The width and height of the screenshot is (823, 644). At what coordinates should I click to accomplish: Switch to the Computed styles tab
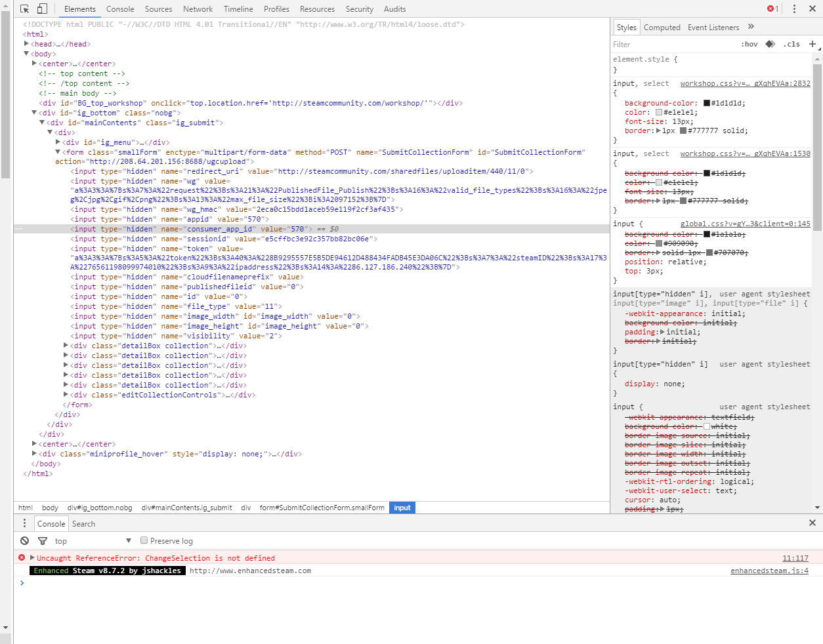[x=662, y=28]
